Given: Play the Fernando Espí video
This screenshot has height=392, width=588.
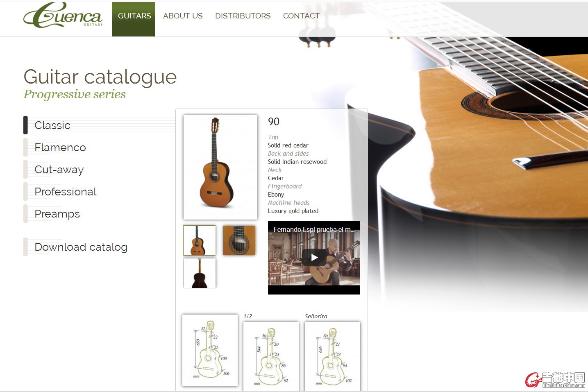Looking at the screenshot, I should click(314, 258).
